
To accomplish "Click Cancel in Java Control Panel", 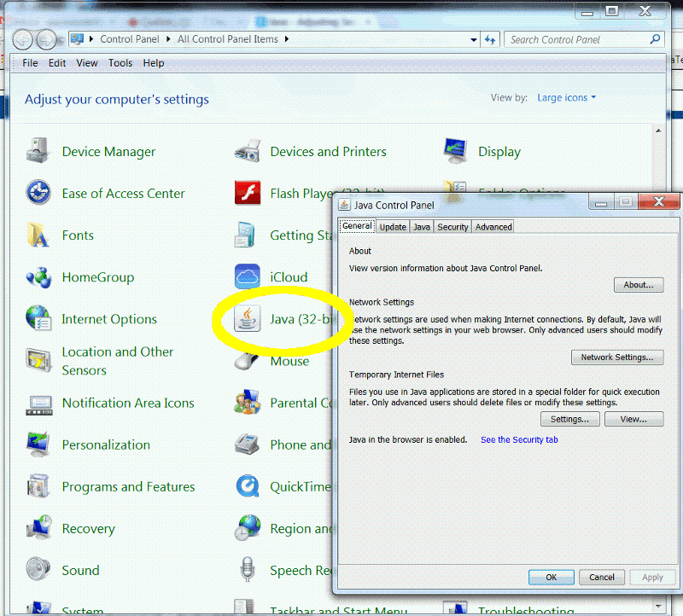I will tap(602, 578).
